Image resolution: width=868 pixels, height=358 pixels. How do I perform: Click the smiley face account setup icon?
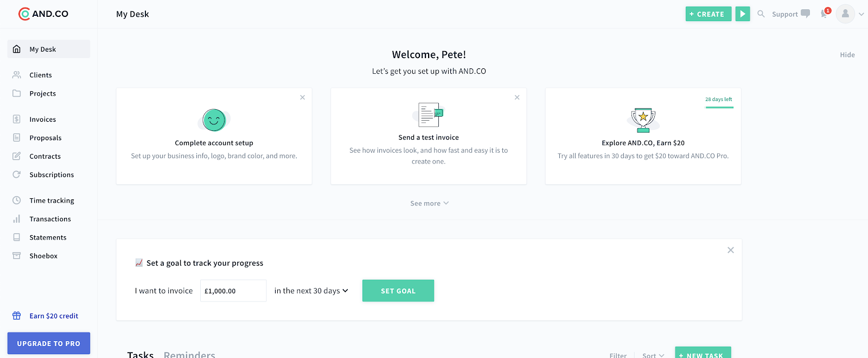coord(214,120)
